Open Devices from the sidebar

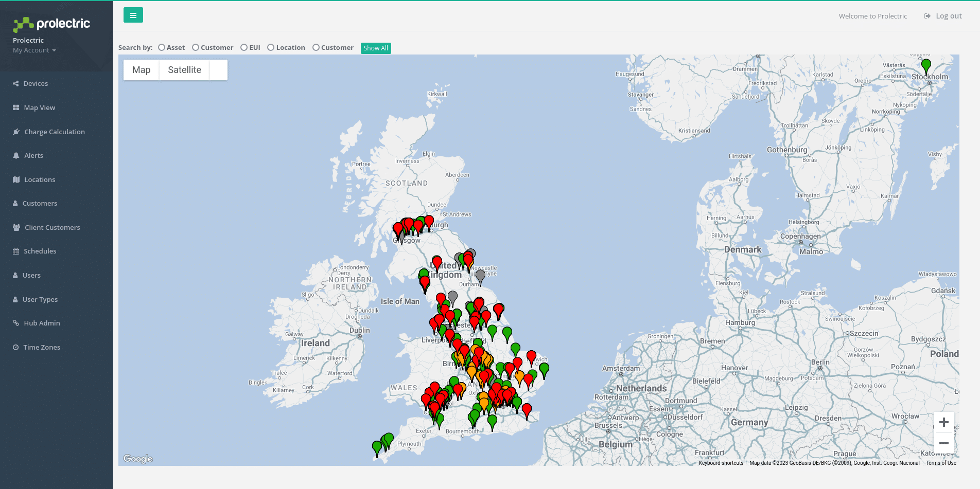click(x=36, y=83)
